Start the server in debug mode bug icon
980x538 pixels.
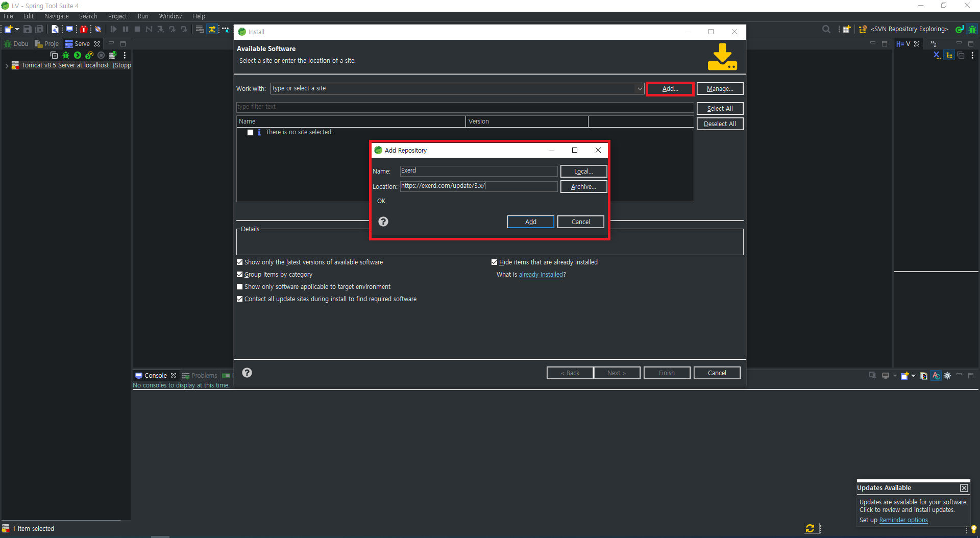point(66,55)
